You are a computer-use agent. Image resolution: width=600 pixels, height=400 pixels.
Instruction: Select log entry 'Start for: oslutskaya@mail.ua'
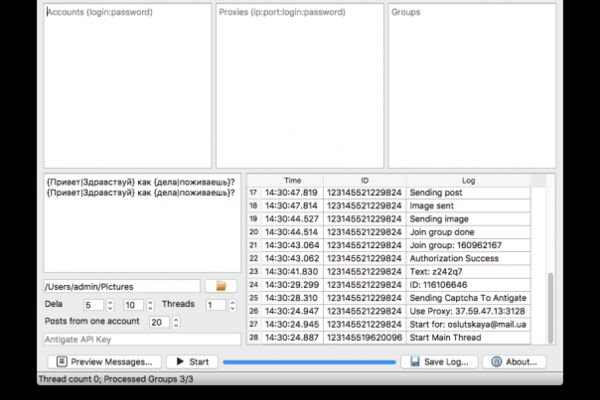tap(468, 324)
